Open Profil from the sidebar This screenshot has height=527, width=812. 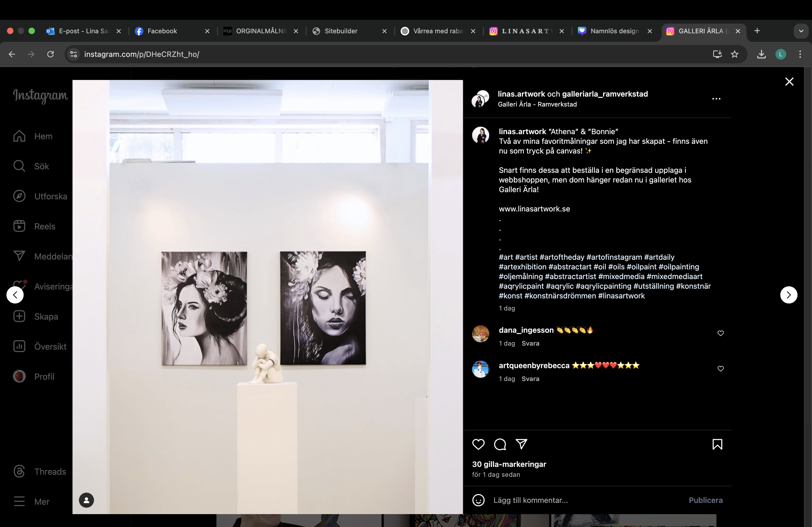pyautogui.click(x=34, y=376)
